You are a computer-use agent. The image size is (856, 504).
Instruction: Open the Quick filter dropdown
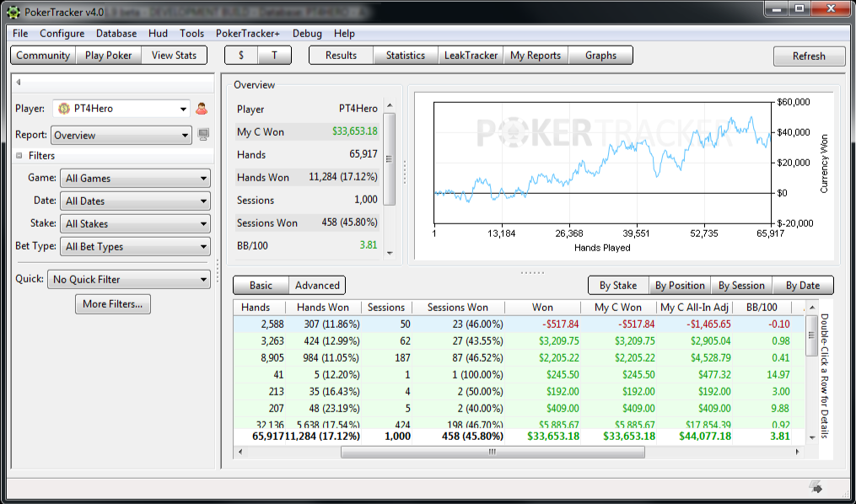(x=129, y=279)
